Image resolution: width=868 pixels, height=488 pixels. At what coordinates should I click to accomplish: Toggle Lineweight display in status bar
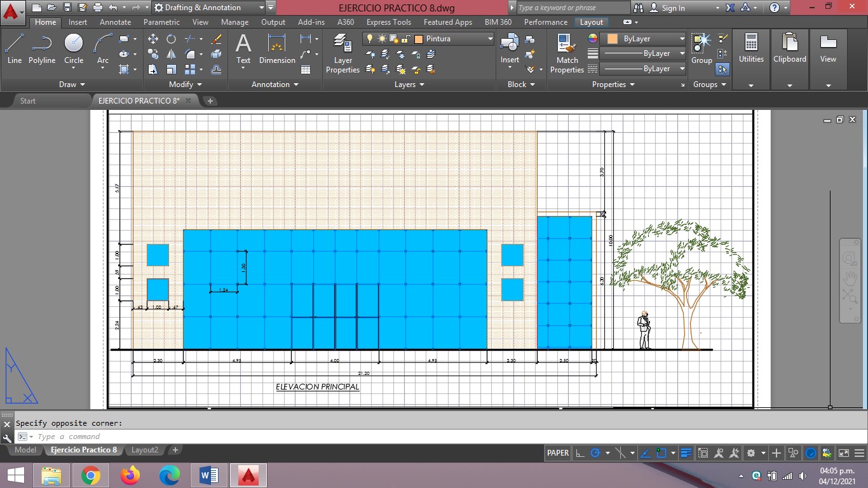point(686,453)
